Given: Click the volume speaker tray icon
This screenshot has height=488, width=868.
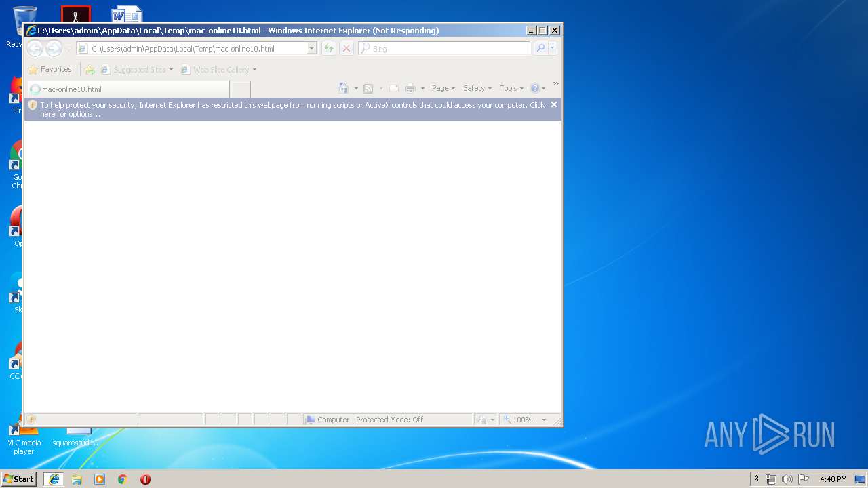Looking at the screenshot, I should coord(787,479).
